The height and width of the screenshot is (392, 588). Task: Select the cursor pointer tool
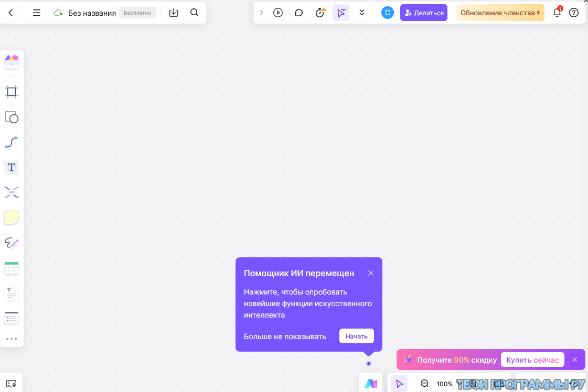[399, 384]
